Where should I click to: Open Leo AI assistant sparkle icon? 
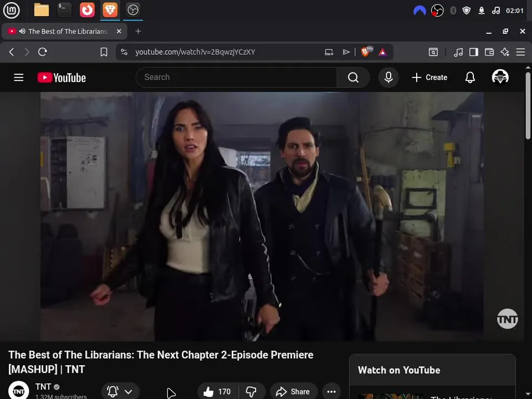(x=505, y=52)
